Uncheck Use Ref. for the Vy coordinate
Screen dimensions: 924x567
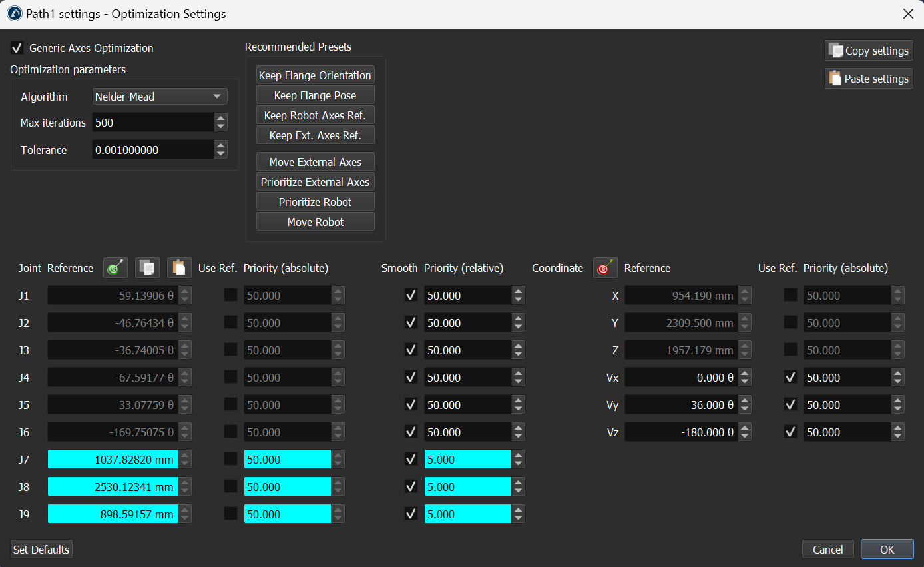pos(790,404)
